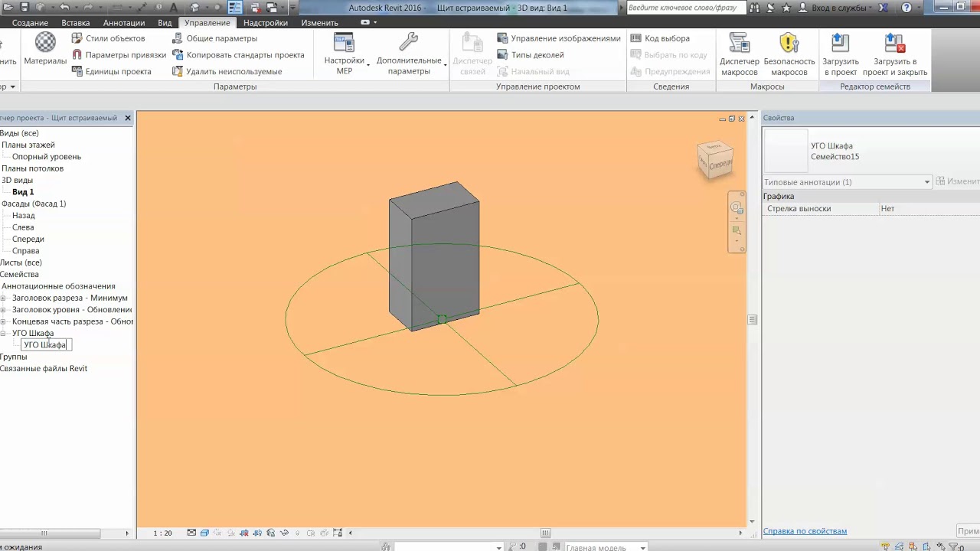Click the Visual Style cube icon in view bar
Screen dimensions: 980x551
click(x=204, y=533)
